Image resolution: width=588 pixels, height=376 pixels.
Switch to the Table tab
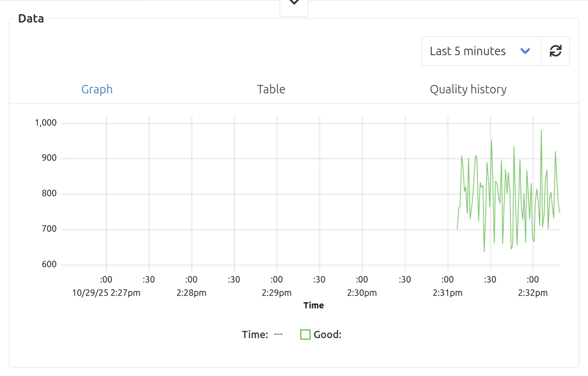coord(271,89)
